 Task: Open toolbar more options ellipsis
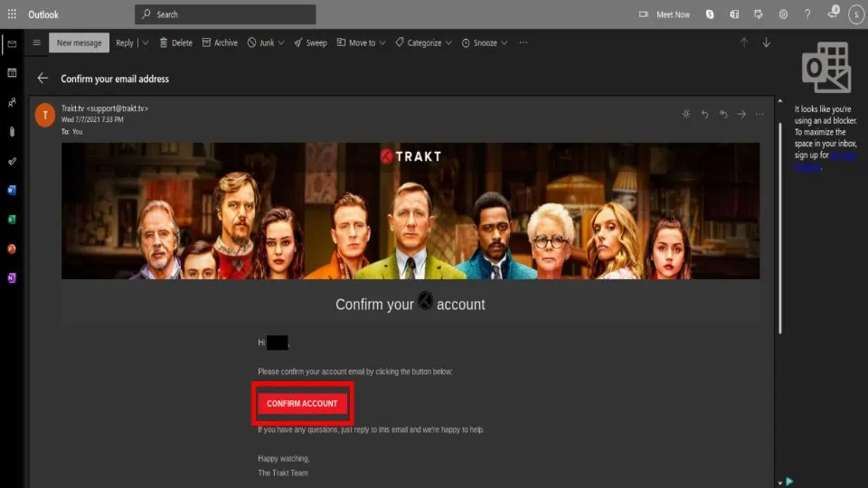pyautogui.click(x=524, y=42)
